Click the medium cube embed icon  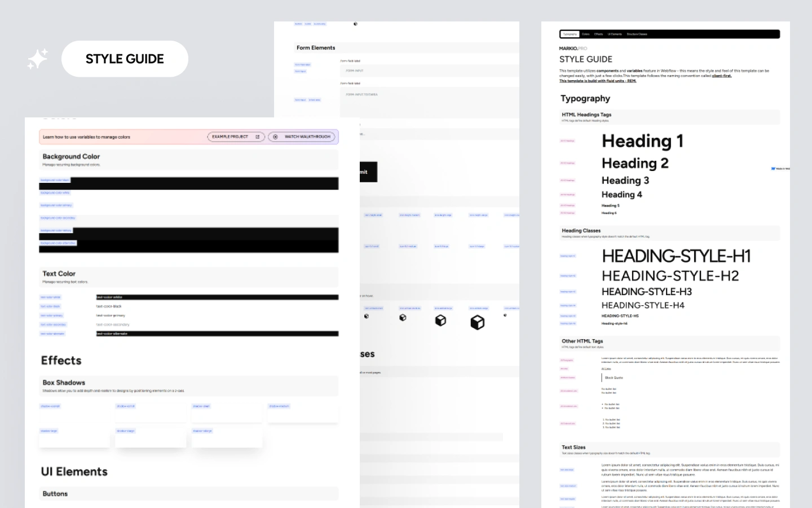(x=403, y=318)
